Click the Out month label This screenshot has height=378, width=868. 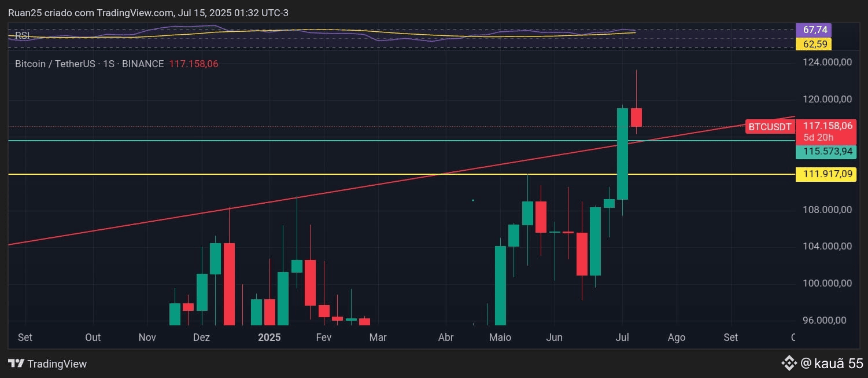coord(93,337)
